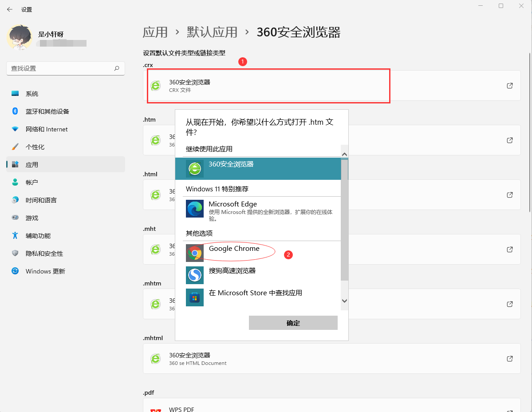
Task: Click the search magnifier icon in 查找设置
Action: pyautogui.click(x=117, y=68)
